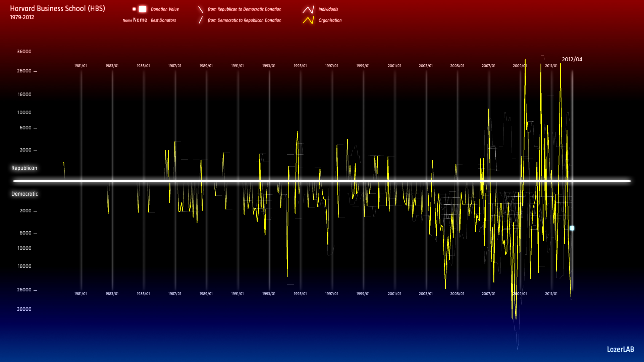Click the 26000 label on Democratic side
This screenshot has height=362, width=644.
[24, 290]
